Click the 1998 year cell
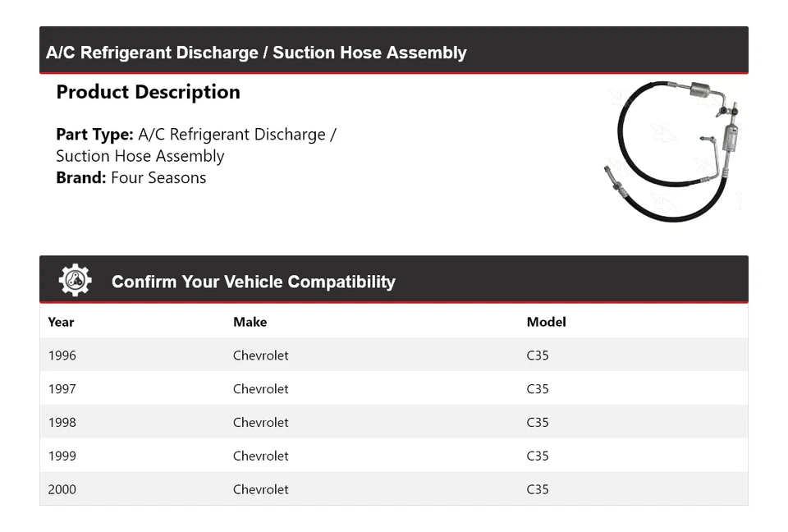Screen dimensions: 788x532 coord(62,423)
